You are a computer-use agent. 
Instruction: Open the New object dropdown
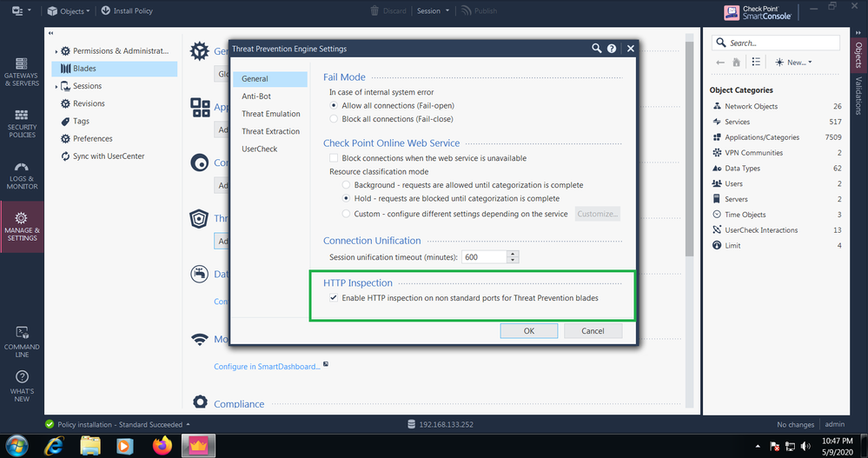coord(798,63)
